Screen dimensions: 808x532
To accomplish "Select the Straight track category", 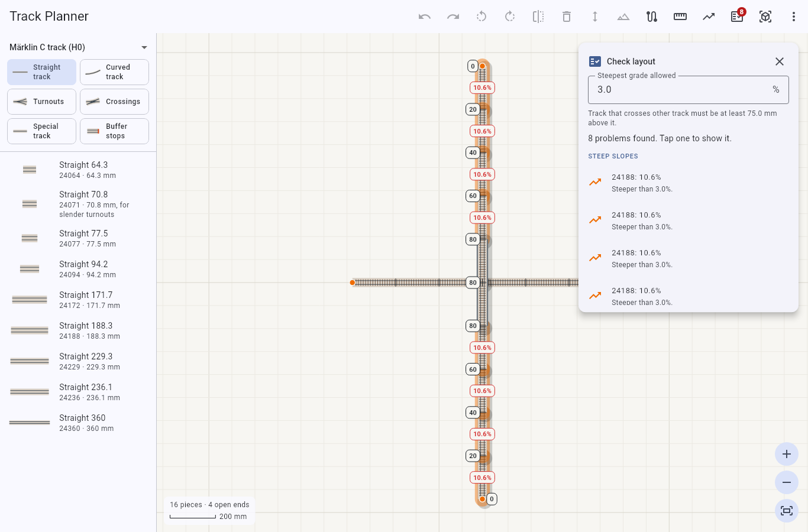I will point(41,72).
